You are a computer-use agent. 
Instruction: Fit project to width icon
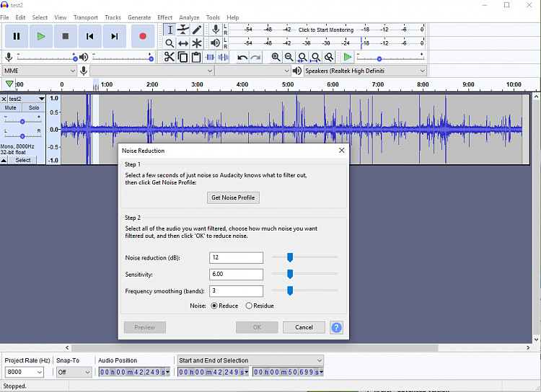point(316,57)
